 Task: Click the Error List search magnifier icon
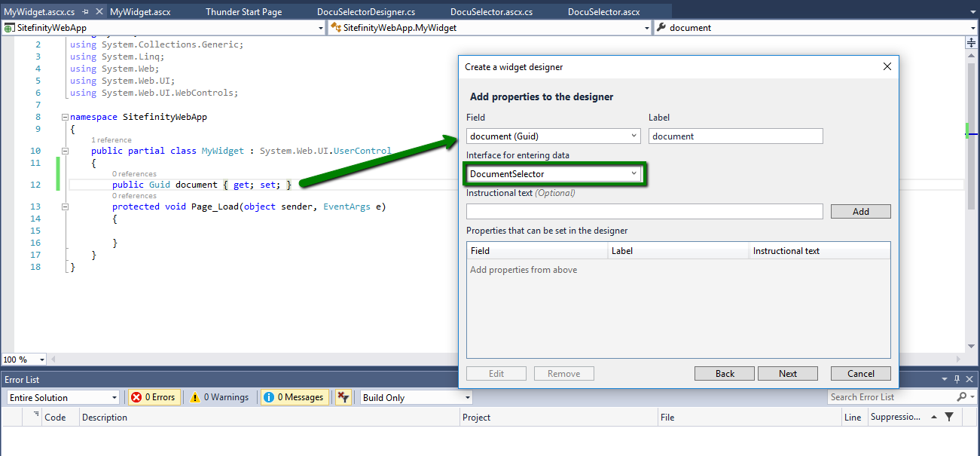tap(961, 397)
